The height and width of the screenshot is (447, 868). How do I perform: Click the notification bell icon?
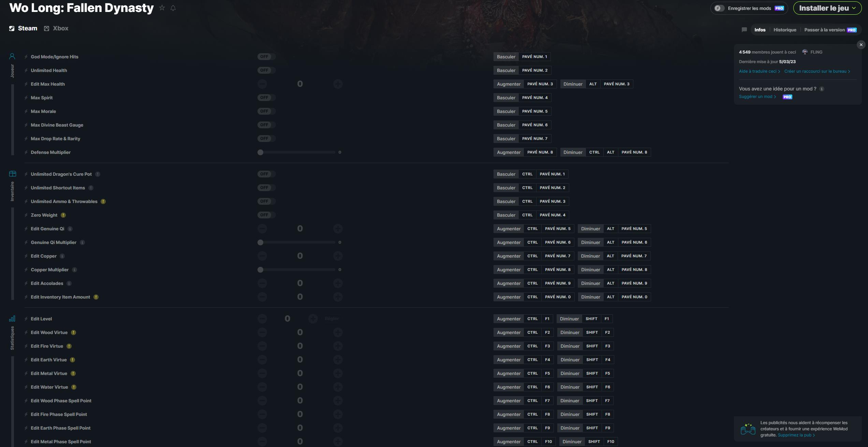pos(173,8)
